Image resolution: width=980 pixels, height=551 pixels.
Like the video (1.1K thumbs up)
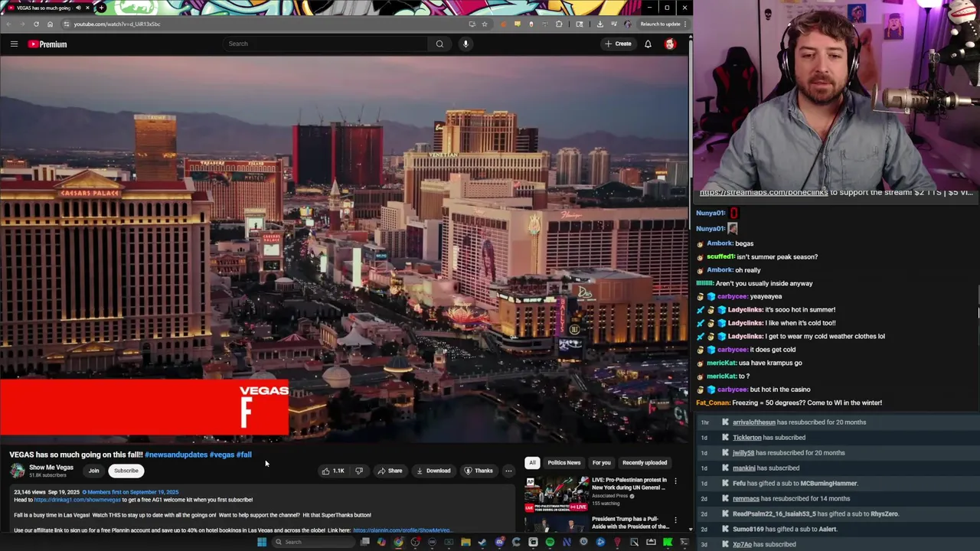(333, 471)
